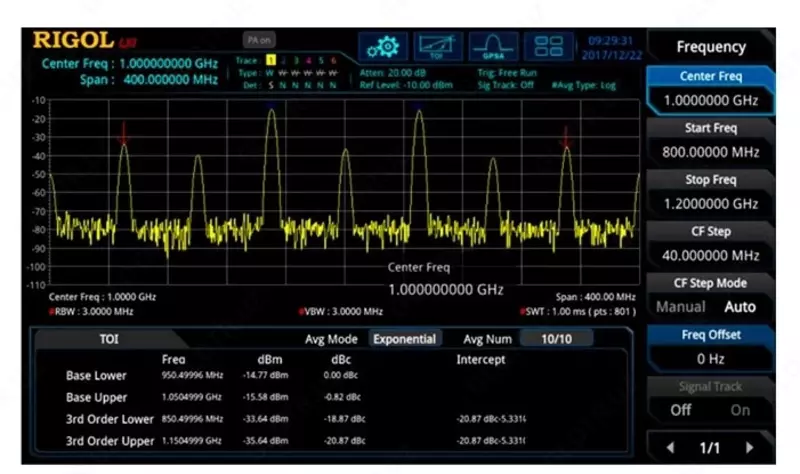
Task: Click the Stop Freq softkey
Action: [x=711, y=193]
